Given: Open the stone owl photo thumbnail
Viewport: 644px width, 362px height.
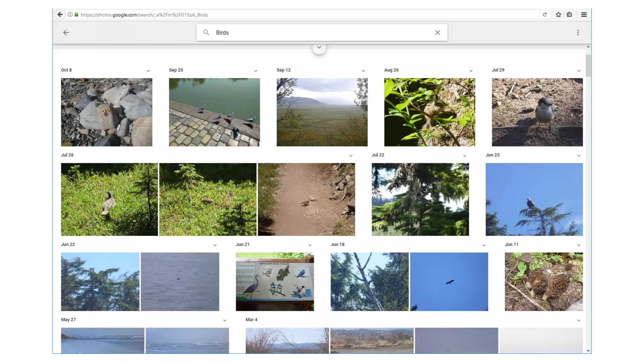Looking at the screenshot, I should (x=106, y=112).
